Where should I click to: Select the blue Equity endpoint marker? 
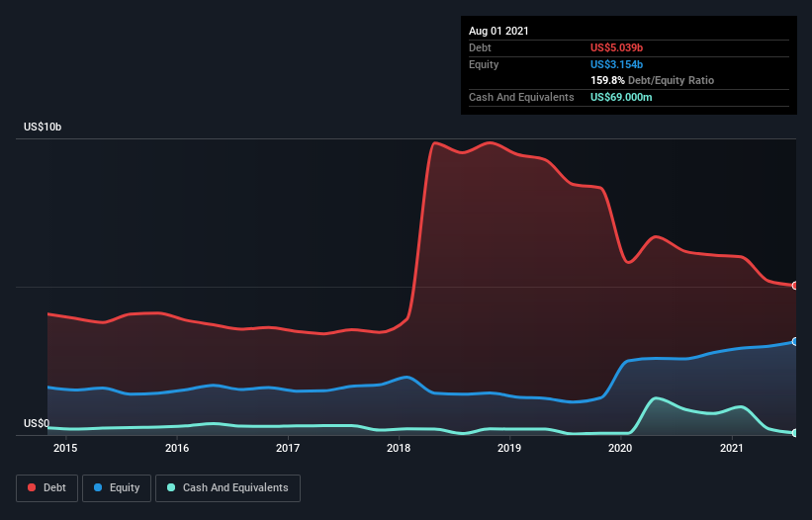pyautogui.click(x=795, y=341)
